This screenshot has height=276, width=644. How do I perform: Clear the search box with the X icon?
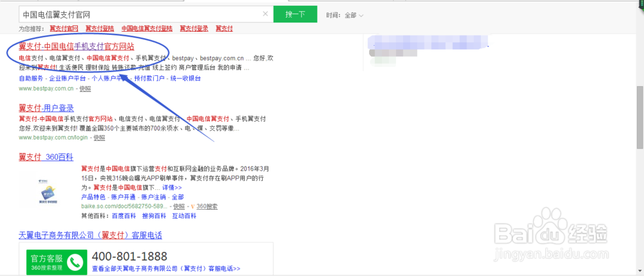tap(265, 14)
